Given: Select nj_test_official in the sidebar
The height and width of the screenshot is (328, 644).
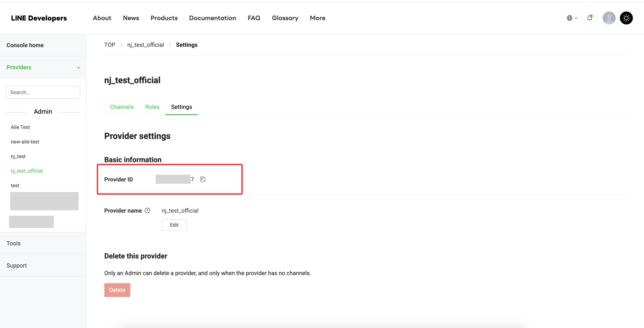Looking at the screenshot, I should point(27,171).
